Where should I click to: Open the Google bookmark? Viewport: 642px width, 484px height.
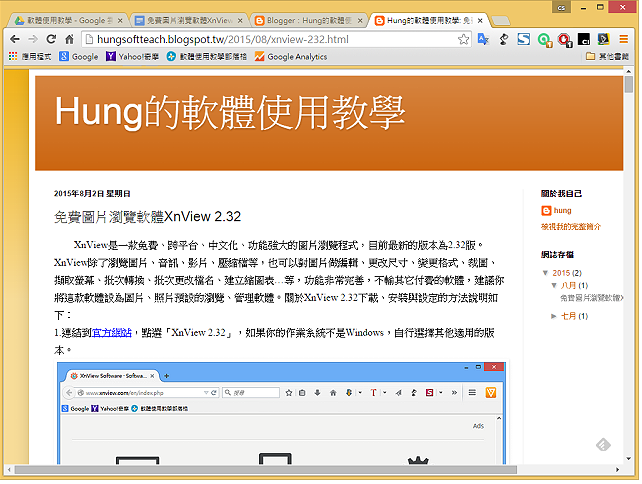point(79,57)
